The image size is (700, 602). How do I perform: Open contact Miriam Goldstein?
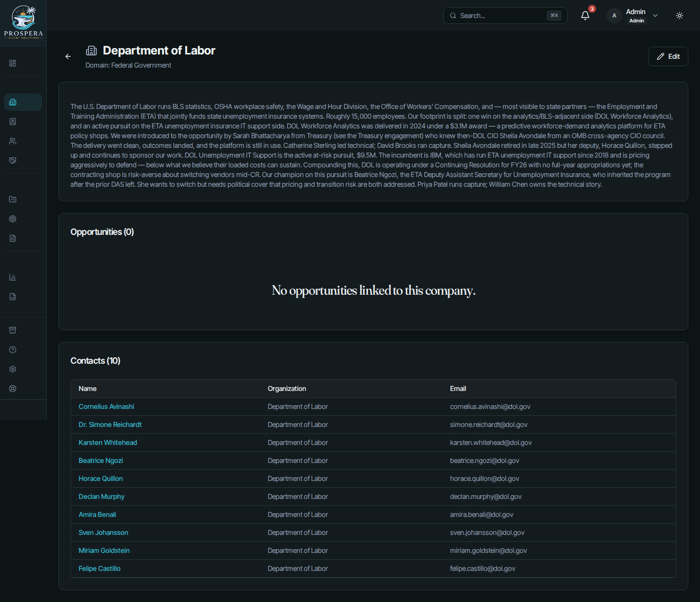[x=104, y=550]
